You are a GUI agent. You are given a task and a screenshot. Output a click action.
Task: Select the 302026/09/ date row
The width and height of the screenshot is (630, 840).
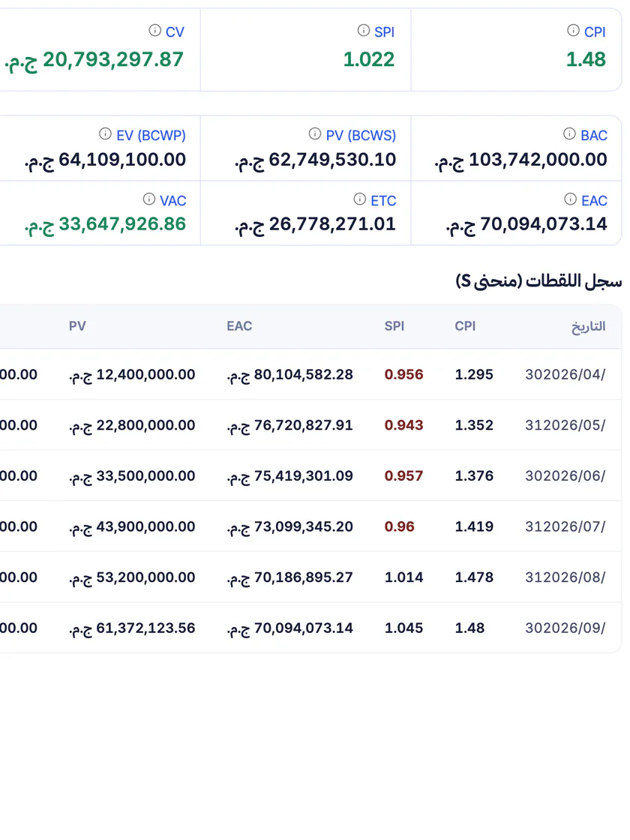(310, 628)
